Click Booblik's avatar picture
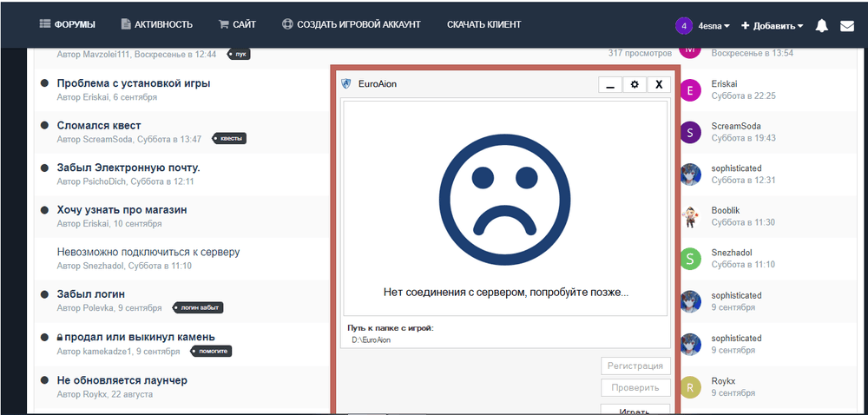 click(x=690, y=216)
